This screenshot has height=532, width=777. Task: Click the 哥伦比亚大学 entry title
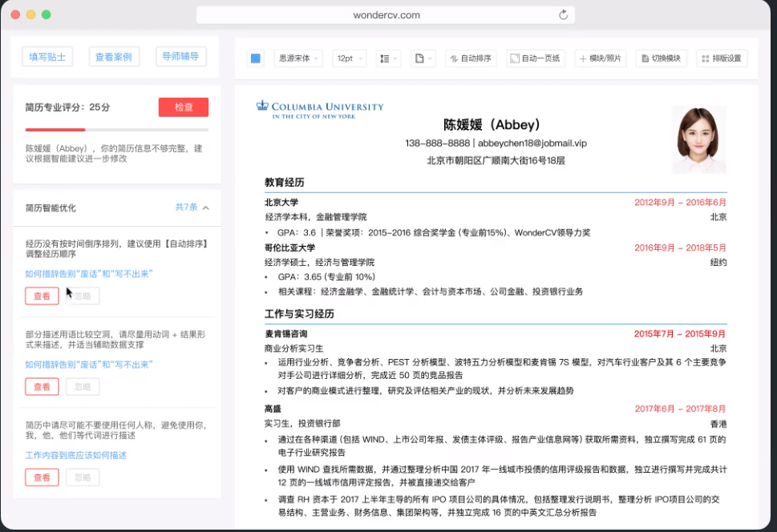tap(290, 248)
